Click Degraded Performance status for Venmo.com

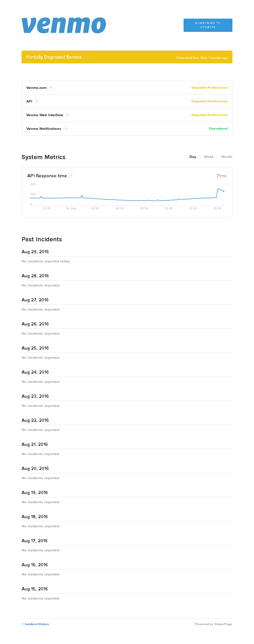click(209, 88)
